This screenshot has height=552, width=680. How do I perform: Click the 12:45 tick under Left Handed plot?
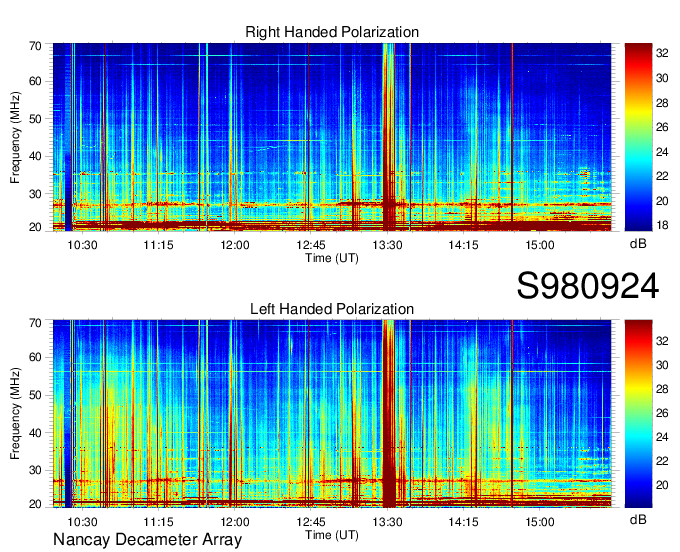coord(311,522)
